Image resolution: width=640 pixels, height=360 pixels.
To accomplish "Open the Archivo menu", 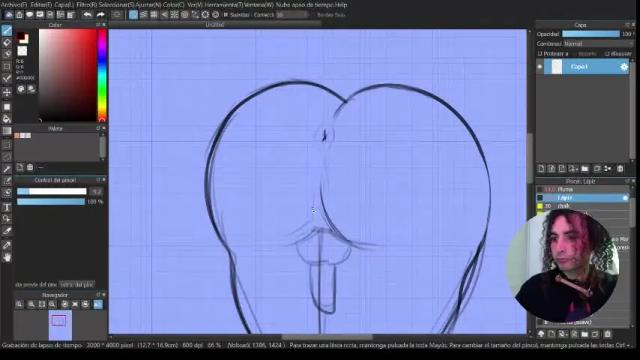I will click(14, 5).
